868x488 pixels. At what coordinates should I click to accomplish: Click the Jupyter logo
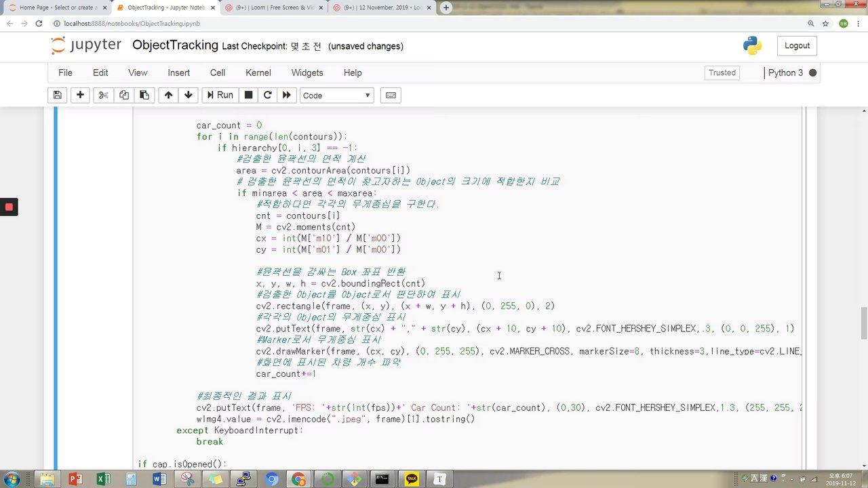[86, 46]
